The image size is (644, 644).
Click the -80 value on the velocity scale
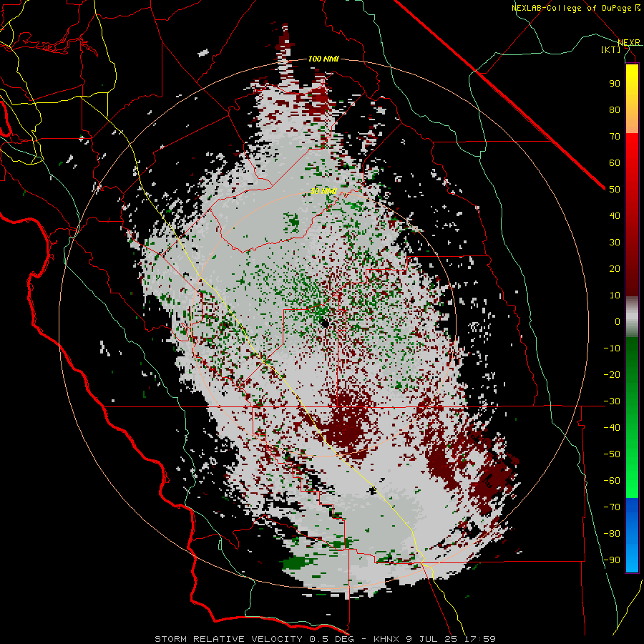coord(612,534)
